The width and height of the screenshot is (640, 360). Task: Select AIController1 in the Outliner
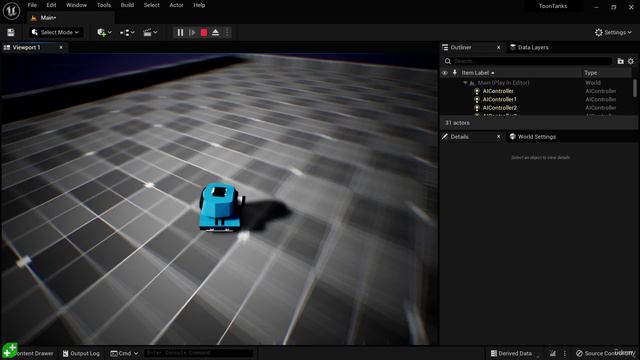click(x=500, y=99)
